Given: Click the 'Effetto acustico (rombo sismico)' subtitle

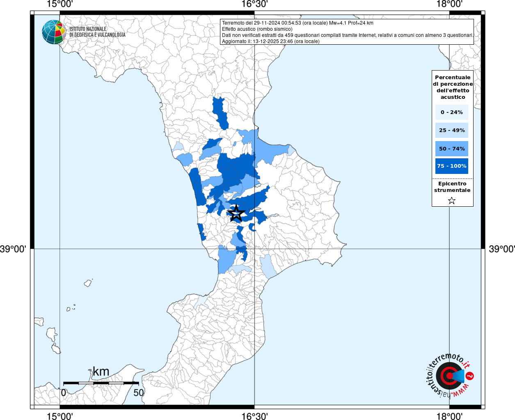Looking at the screenshot, I should 257,29.
